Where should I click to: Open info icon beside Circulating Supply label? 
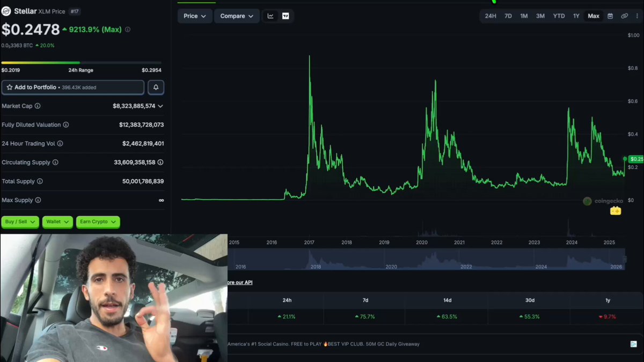click(55, 162)
